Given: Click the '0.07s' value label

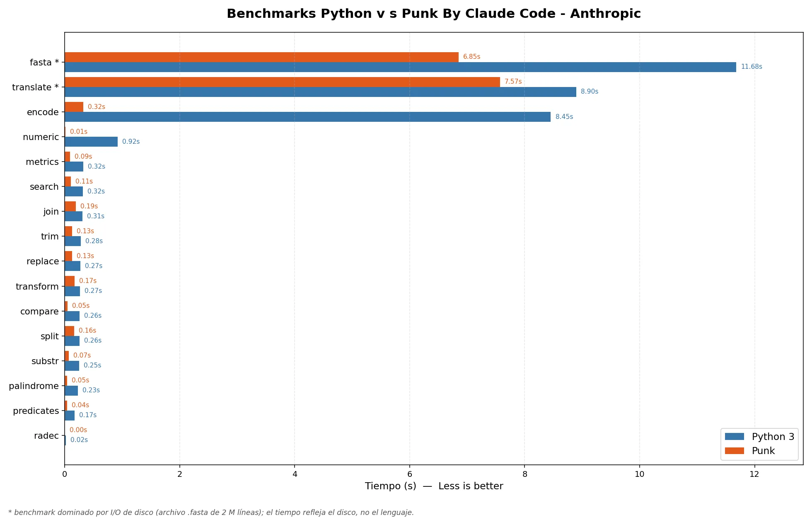Looking at the screenshot, I should (x=82, y=355).
